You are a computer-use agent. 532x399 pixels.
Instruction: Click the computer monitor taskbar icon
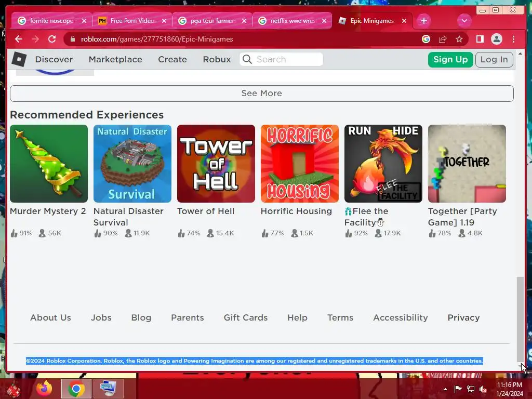[x=108, y=389]
